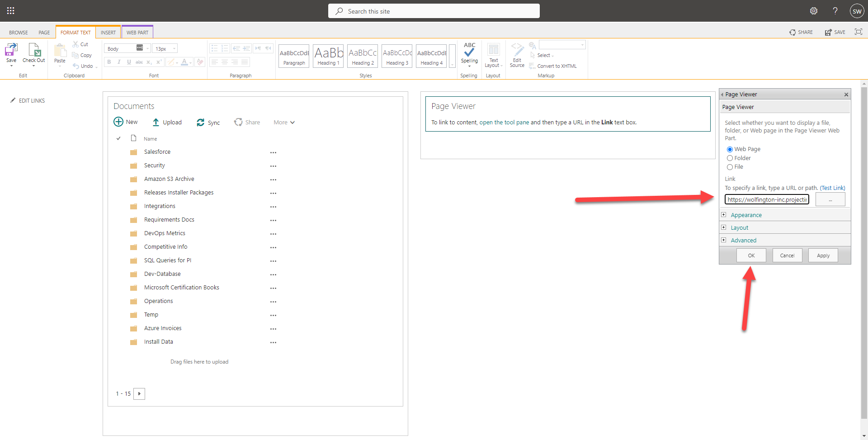
Task: Expand the Appearance section
Action: (x=723, y=215)
